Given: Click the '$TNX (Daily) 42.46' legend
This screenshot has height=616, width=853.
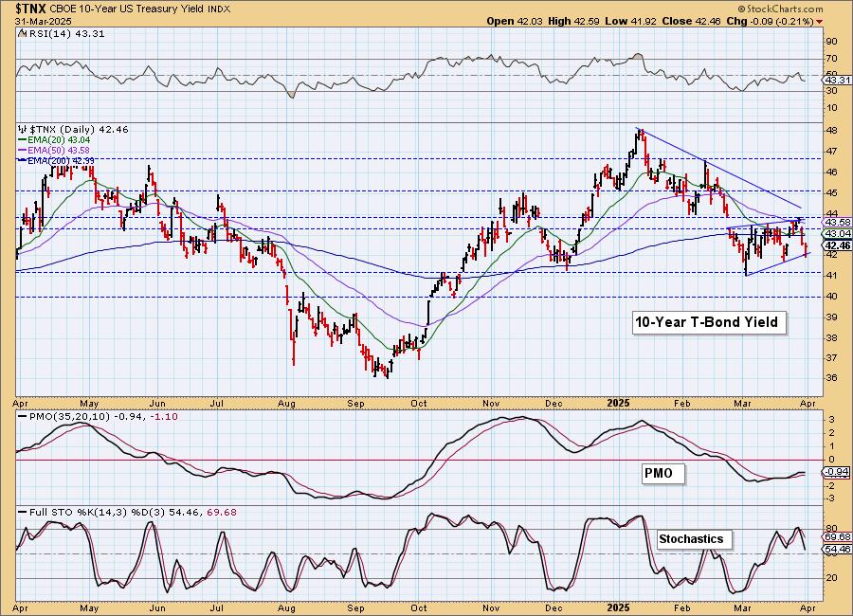Looking at the screenshot, I should coord(79,130).
